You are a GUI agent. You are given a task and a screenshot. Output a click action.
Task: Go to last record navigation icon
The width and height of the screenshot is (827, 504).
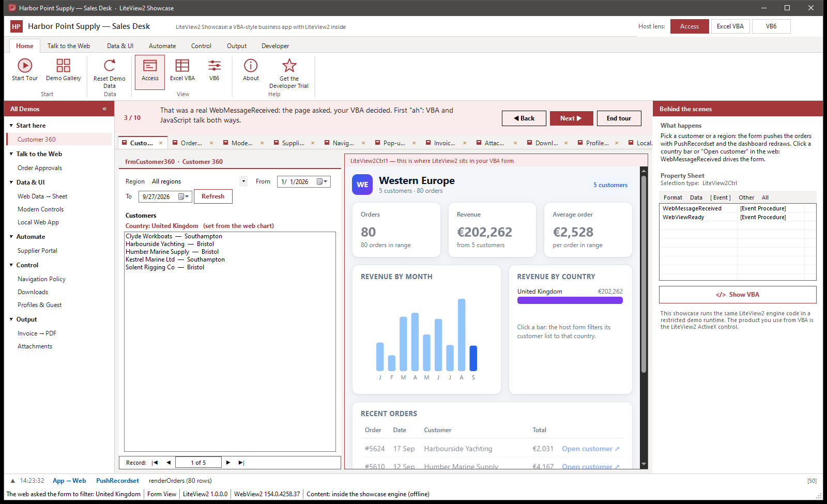tap(241, 463)
